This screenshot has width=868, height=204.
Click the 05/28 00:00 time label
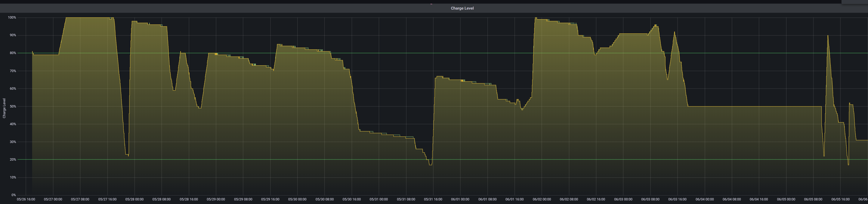pos(134,199)
